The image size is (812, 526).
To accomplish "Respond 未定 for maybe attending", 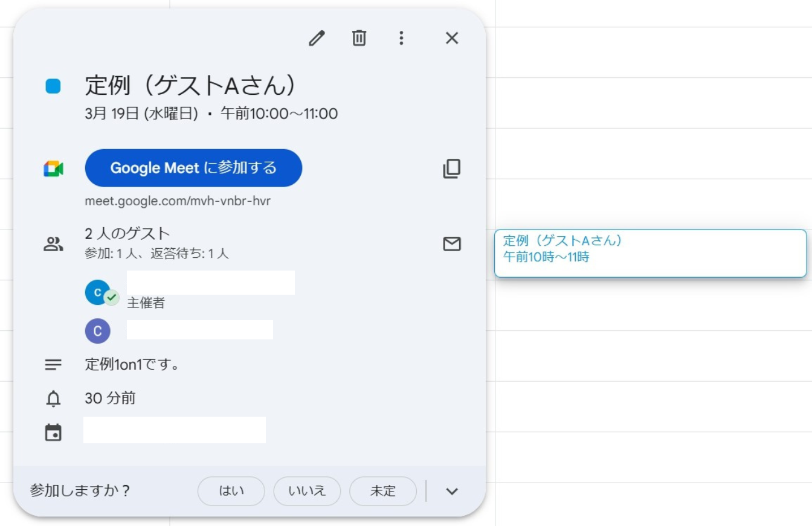I will point(383,491).
